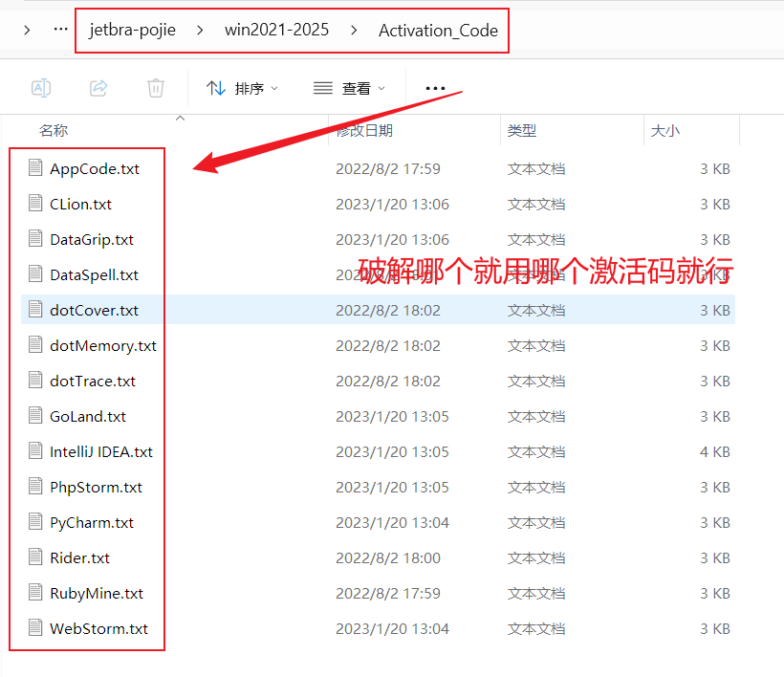Click the WebStorm.txt file icon

35,628
